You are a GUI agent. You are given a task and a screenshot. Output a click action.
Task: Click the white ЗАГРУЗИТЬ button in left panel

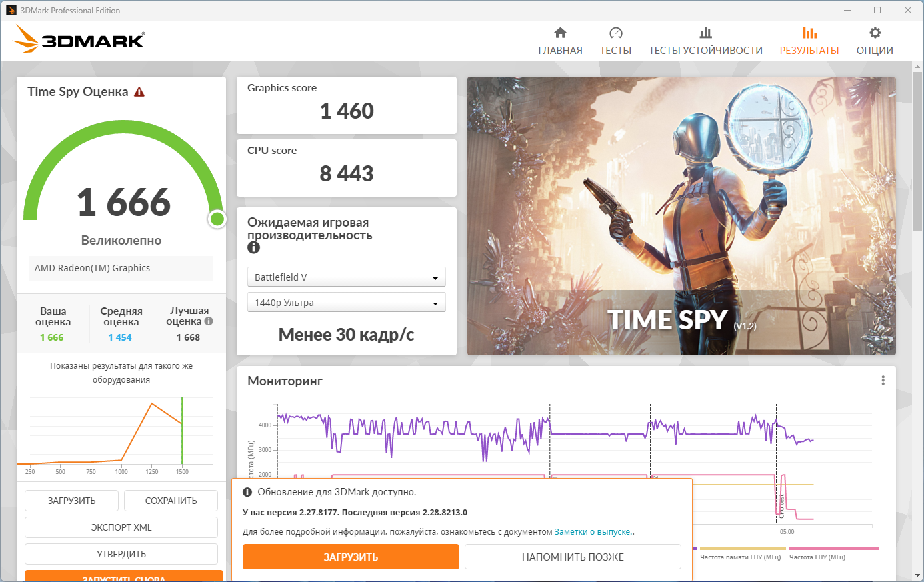click(71, 501)
